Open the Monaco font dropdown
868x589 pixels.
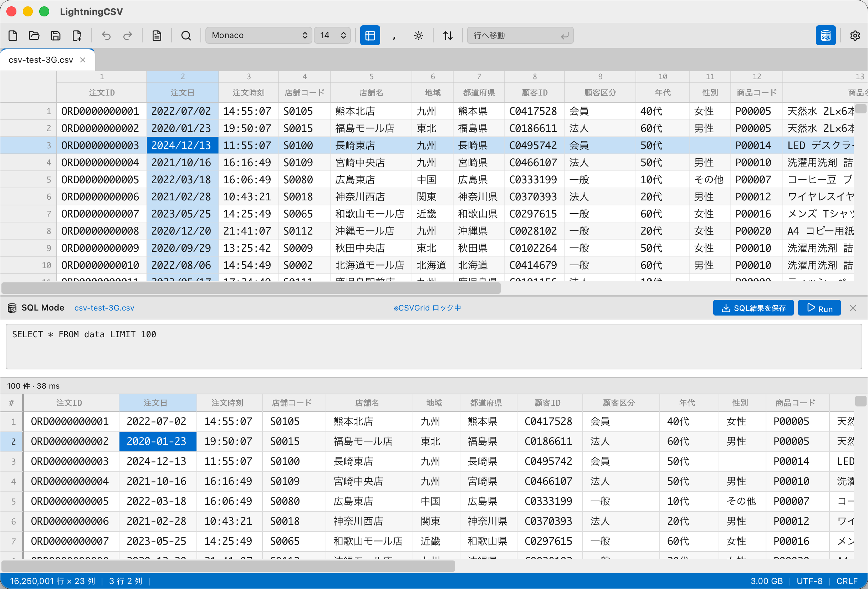pos(259,36)
